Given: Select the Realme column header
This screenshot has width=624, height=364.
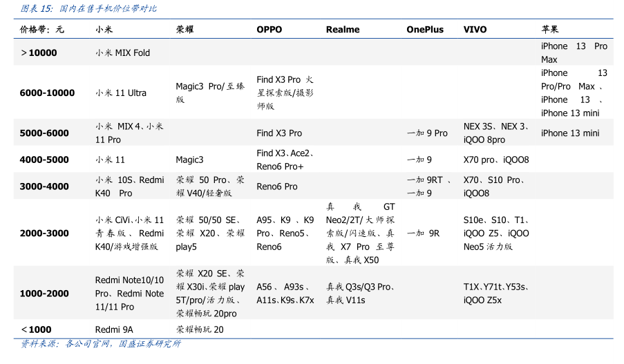Looking at the screenshot, I should click(343, 30).
